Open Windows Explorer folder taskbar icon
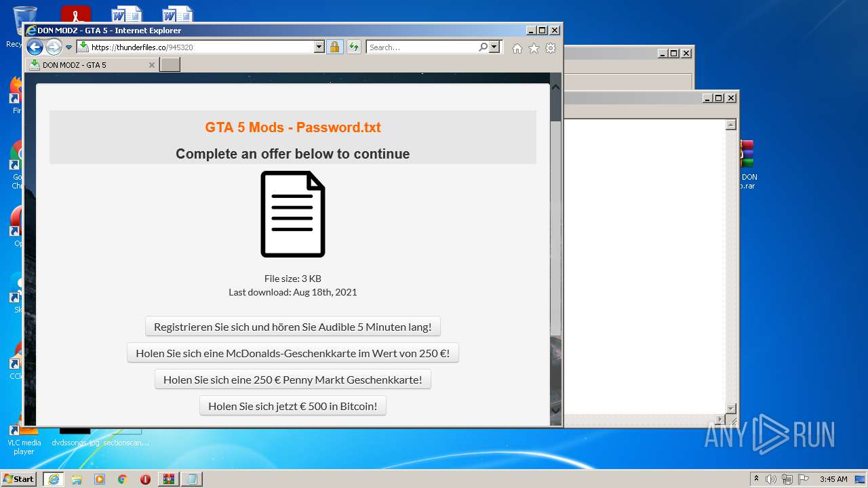This screenshot has width=868, height=488. 77,479
